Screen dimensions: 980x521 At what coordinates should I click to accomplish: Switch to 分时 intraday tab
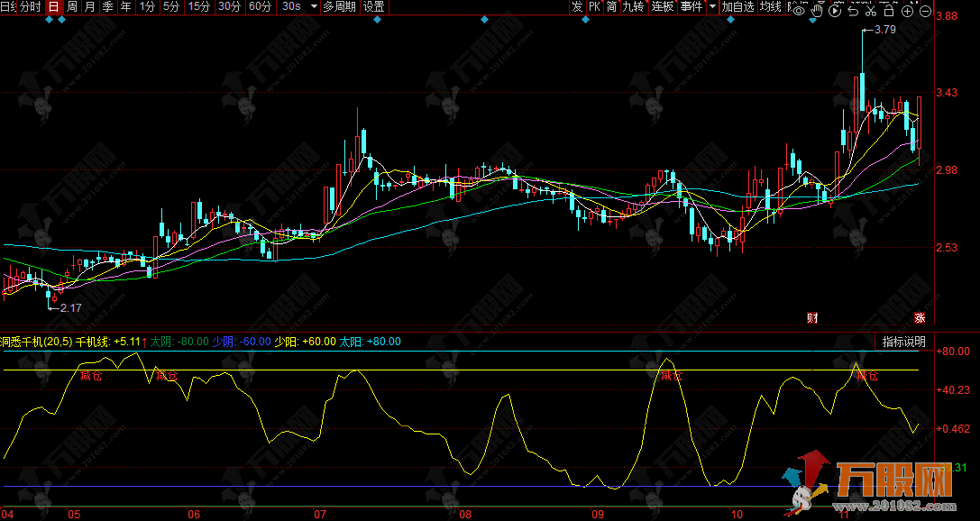click(30, 6)
